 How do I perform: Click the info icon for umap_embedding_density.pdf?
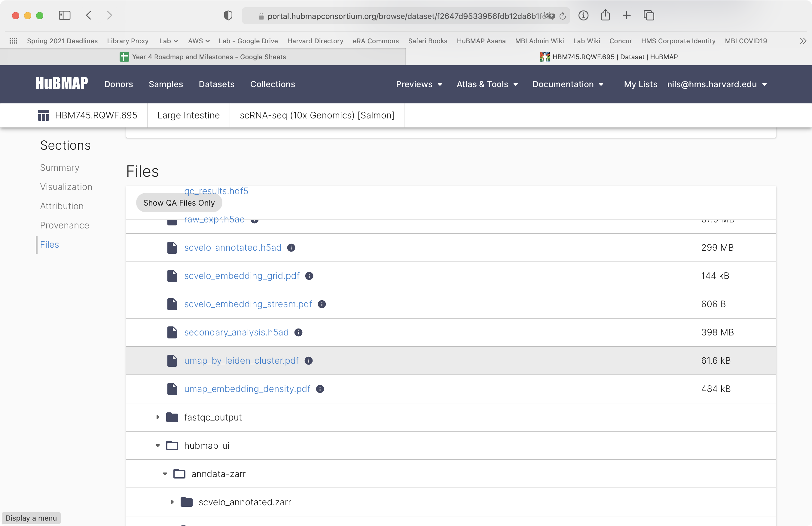pos(320,389)
